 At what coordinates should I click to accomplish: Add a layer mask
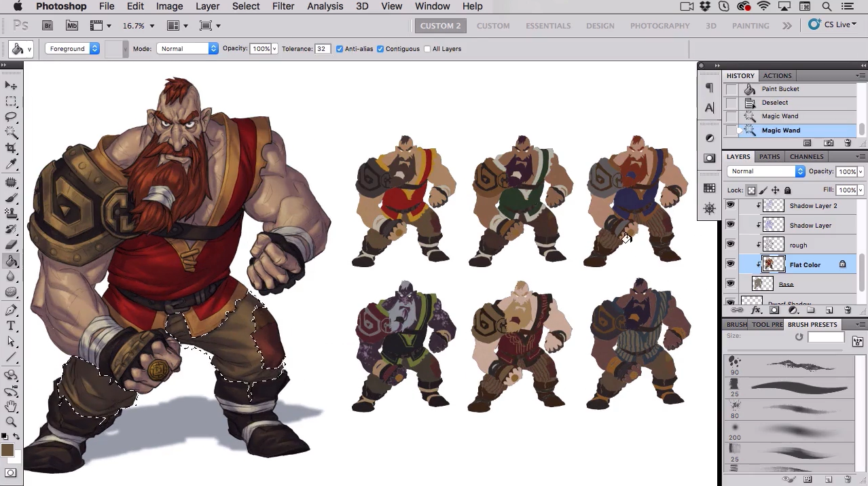(774, 311)
